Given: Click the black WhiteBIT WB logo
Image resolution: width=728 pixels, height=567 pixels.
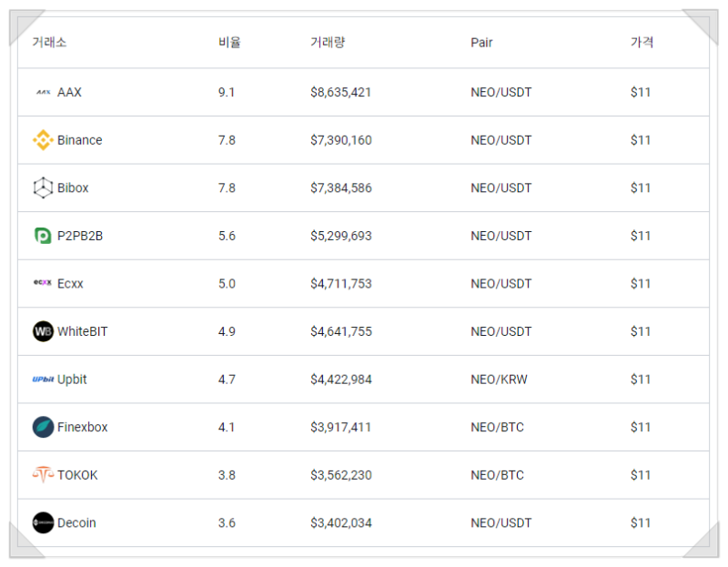Looking at the screenshot, I should (x=43, y=331).
